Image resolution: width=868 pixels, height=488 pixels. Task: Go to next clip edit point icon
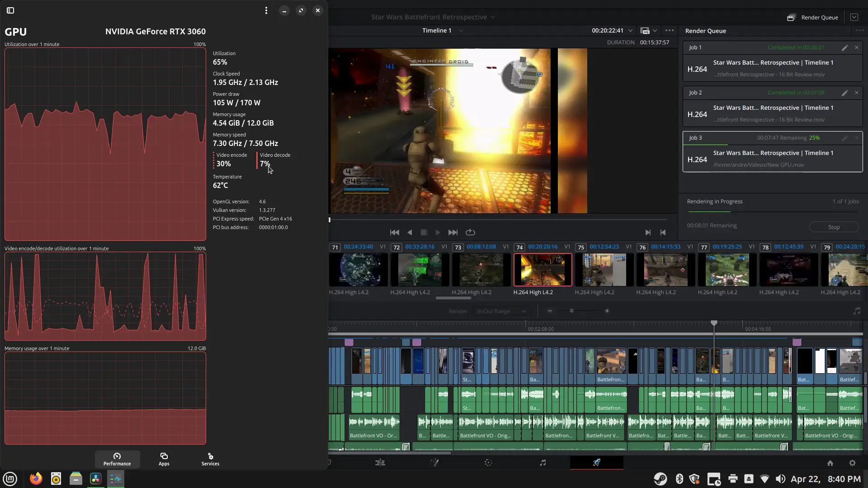(x=648, y=232)
